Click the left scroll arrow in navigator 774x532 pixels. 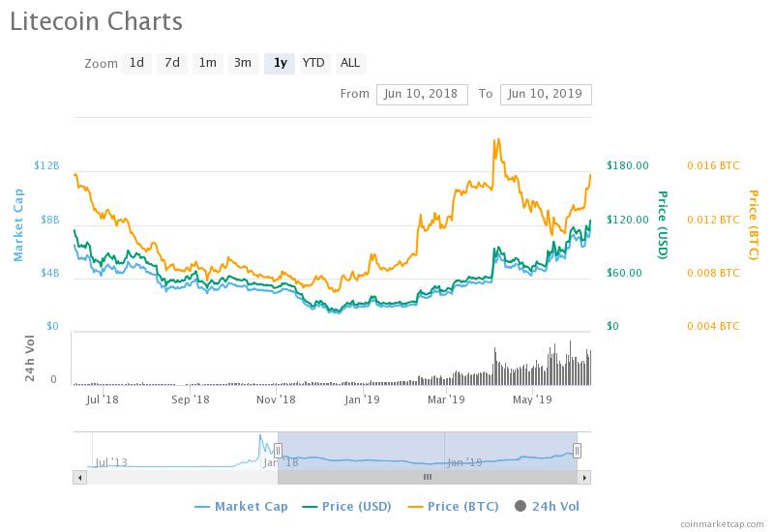coord(80,477)
